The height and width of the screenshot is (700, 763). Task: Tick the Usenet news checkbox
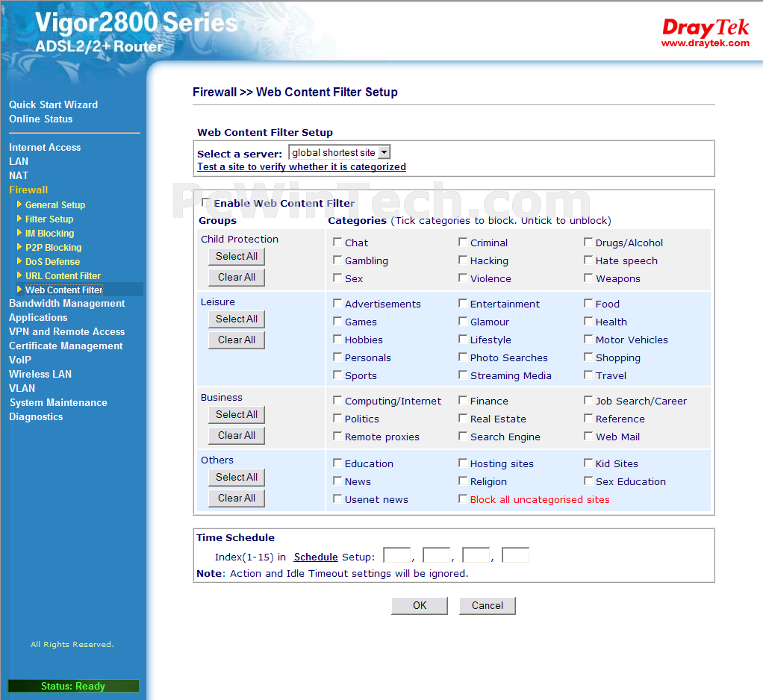337,499
